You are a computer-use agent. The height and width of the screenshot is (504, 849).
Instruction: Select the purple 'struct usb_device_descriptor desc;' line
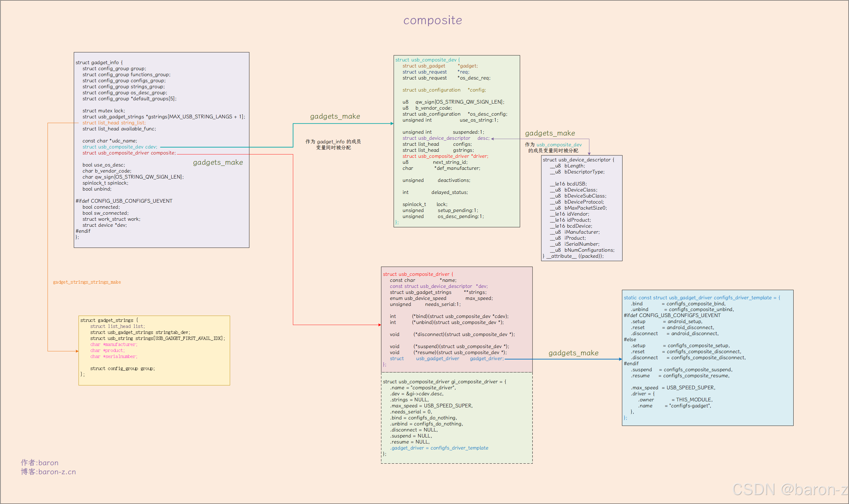click(446, 138)
